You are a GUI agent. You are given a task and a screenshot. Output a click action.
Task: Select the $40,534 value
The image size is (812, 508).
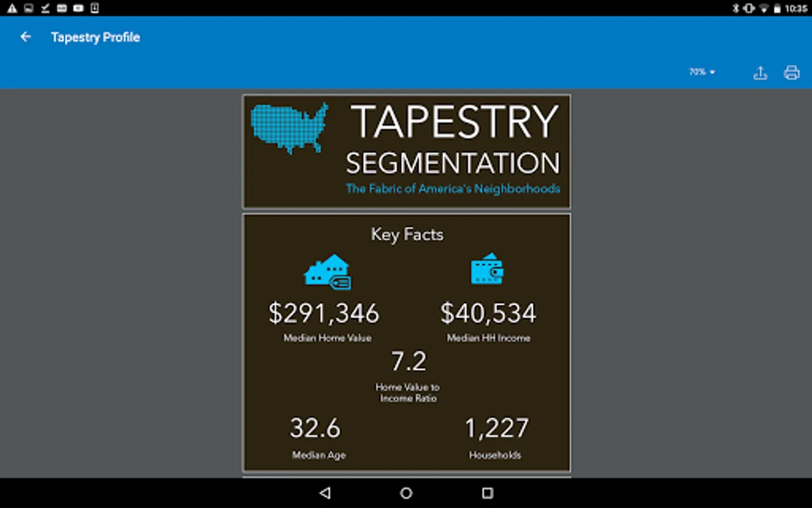point(488,313)
